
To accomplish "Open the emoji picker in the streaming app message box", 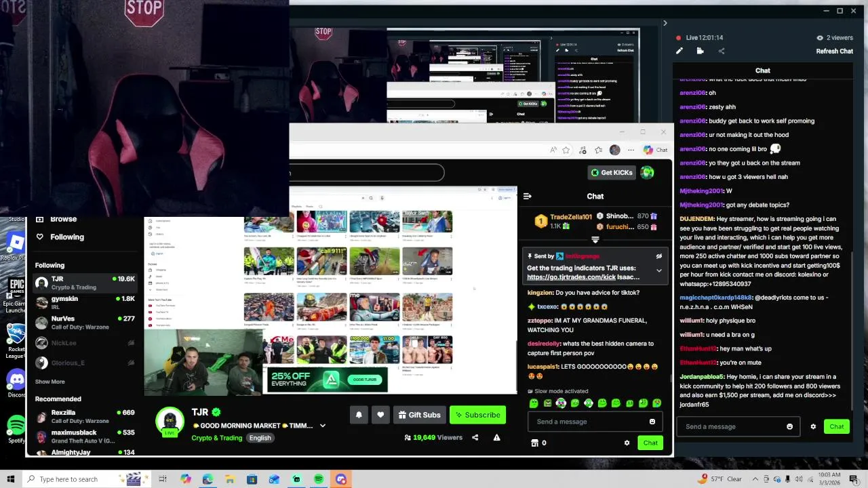I will click(789, 426).
